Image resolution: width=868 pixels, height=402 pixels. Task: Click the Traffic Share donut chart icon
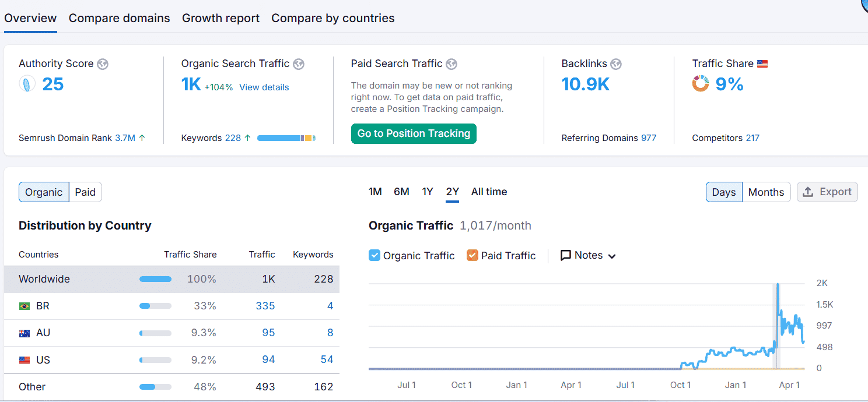[x=701, y=84]
